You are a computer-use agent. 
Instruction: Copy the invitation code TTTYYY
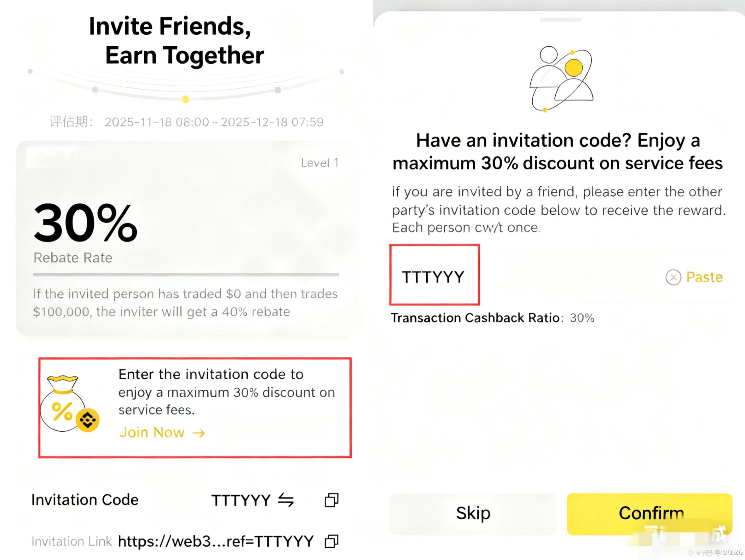pyautogui.click(x=332, y=500)
